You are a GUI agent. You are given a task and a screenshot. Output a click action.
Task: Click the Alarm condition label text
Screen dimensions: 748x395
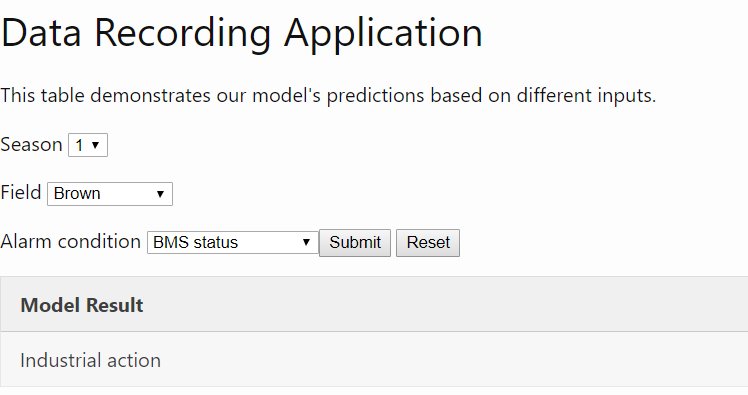[71, 241]
